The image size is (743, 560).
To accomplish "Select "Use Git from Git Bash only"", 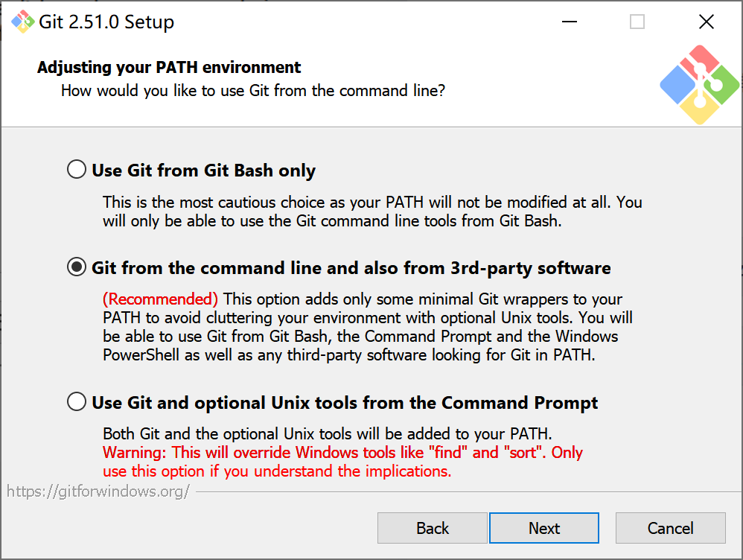I will pyautogui.click(x=76, y=169).
